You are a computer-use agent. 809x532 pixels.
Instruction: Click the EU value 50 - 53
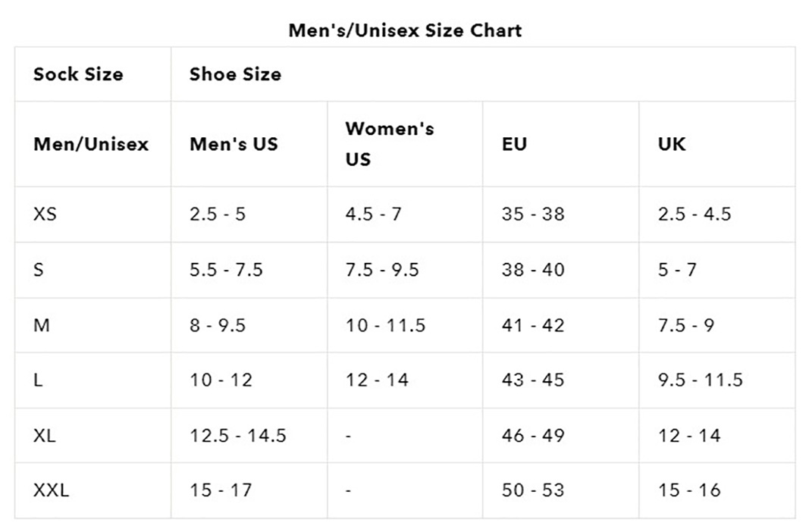pyautogui.click(x=534, y=490)
